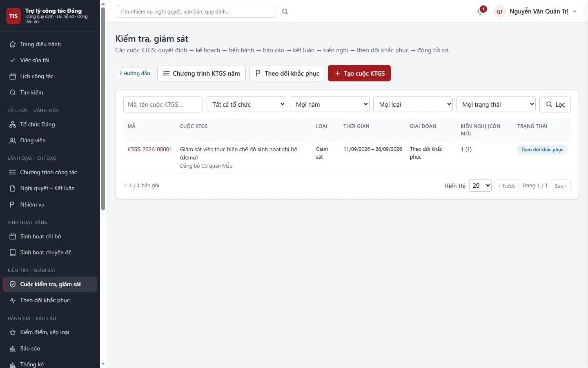Click the sidebar vertical scrollbar thumb
The width and height of the screenshot is (588, 368).
coord(103,108)
